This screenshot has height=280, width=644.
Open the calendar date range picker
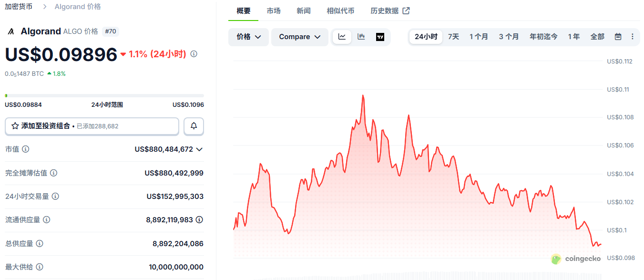point(618,37)
